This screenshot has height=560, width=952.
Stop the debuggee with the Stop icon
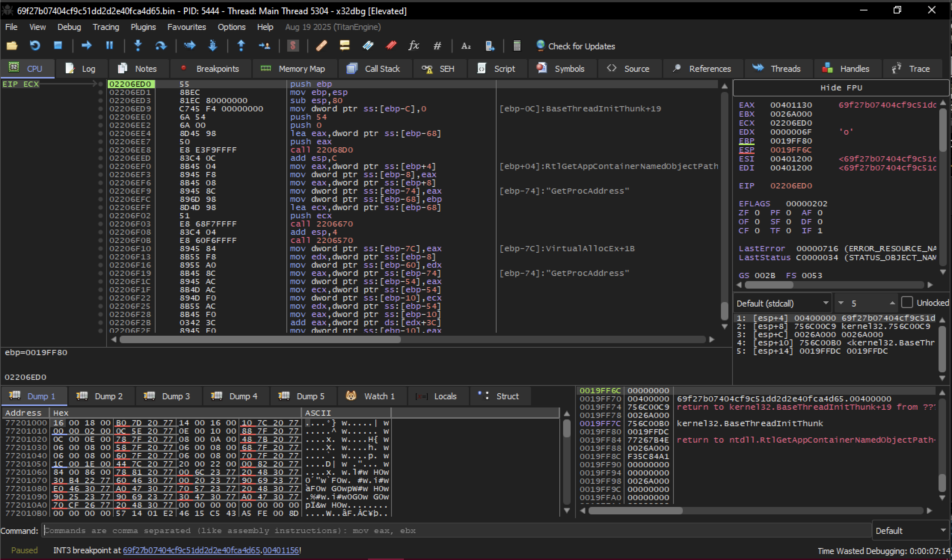point(58,46)
